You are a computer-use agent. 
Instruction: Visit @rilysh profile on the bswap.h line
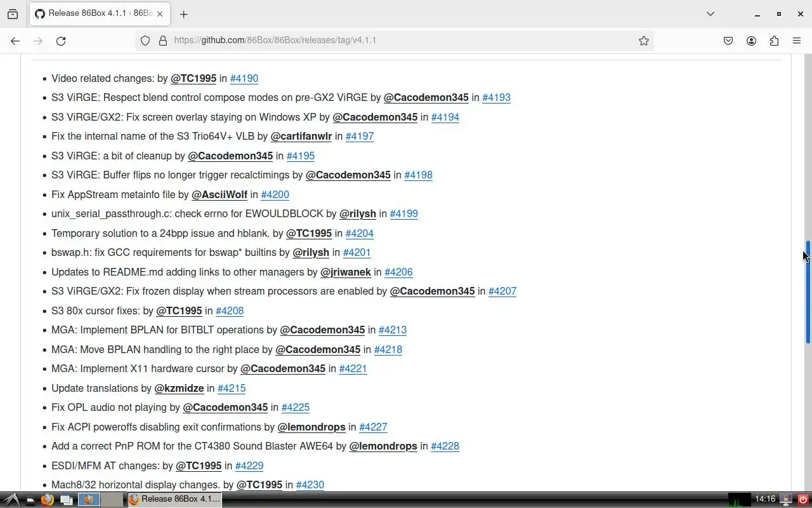pos(311,252)
